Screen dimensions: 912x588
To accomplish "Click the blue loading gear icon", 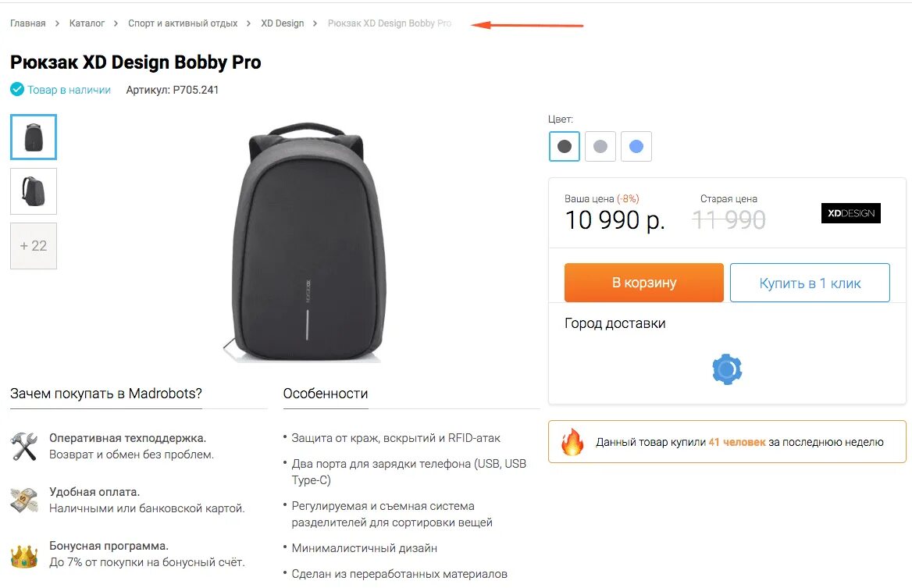I will (x=727, y=369).
